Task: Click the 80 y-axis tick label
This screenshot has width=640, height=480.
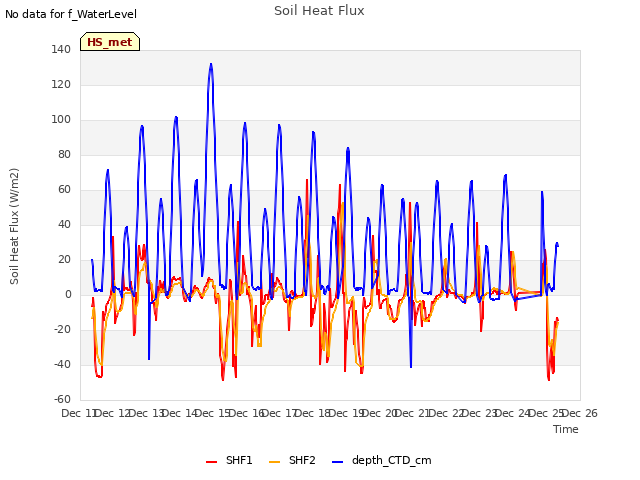Action: coord(64,154)
